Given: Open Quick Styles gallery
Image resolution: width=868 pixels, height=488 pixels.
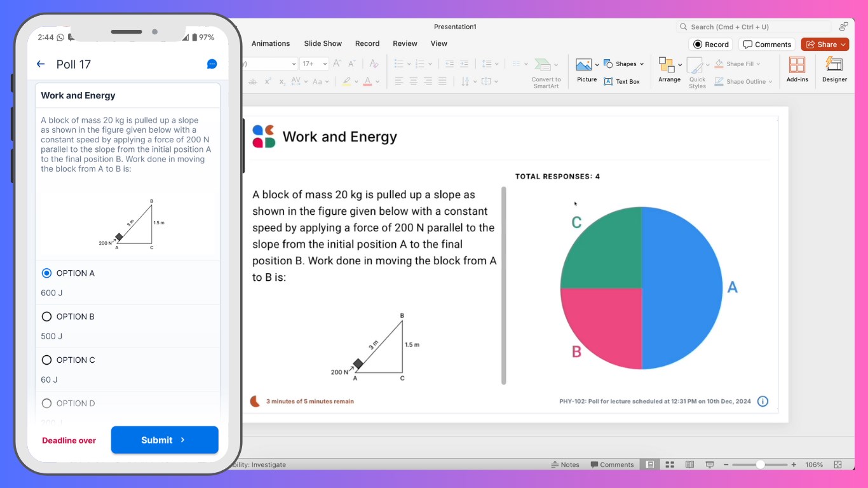Looking at the screenshot, I should (697, 73).
